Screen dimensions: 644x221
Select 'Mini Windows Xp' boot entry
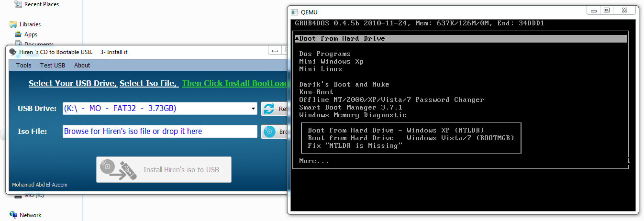[x=331, y=61]
